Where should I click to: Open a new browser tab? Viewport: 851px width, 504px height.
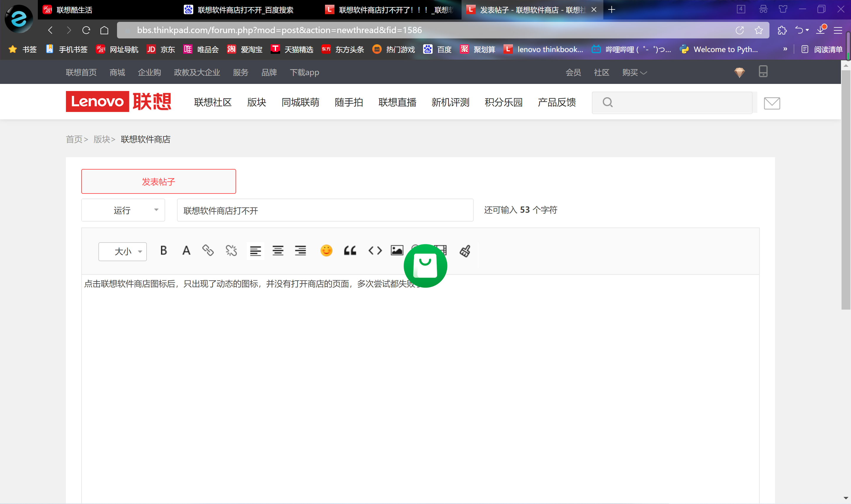pyautogui.click(x=612, y=9)
